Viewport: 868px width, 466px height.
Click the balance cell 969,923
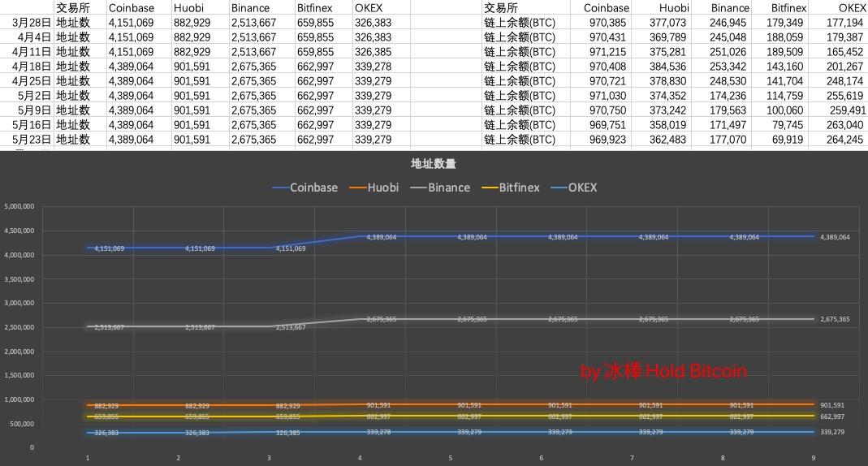[x=607, y=140]
